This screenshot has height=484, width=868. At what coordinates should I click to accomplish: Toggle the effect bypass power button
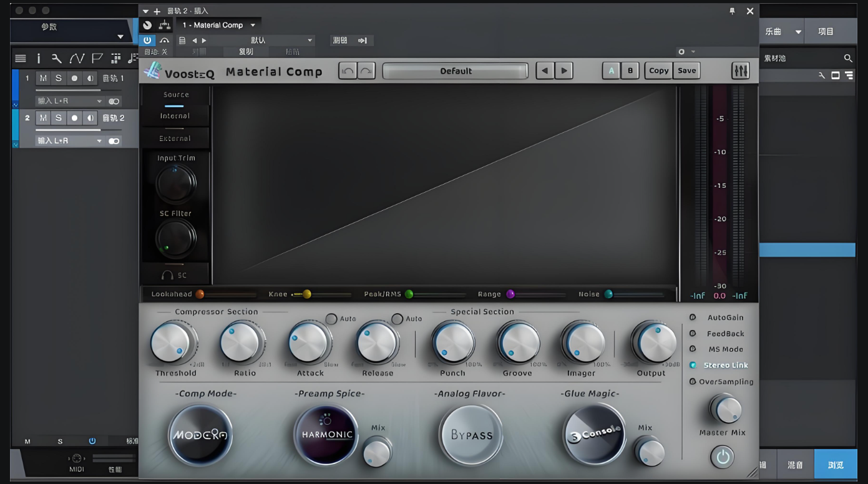tap(148, 41)
